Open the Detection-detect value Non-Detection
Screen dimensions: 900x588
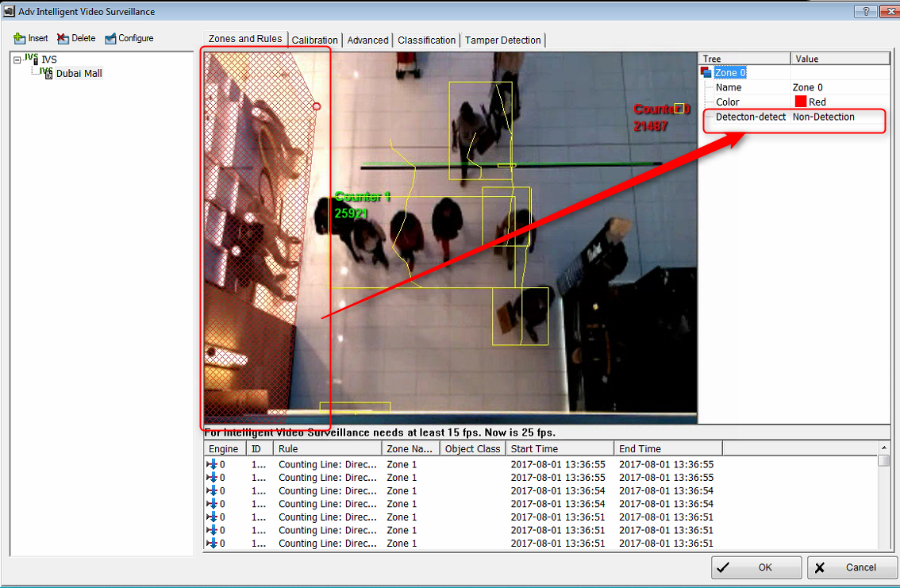pyautogui.click(x=823, y=117)
